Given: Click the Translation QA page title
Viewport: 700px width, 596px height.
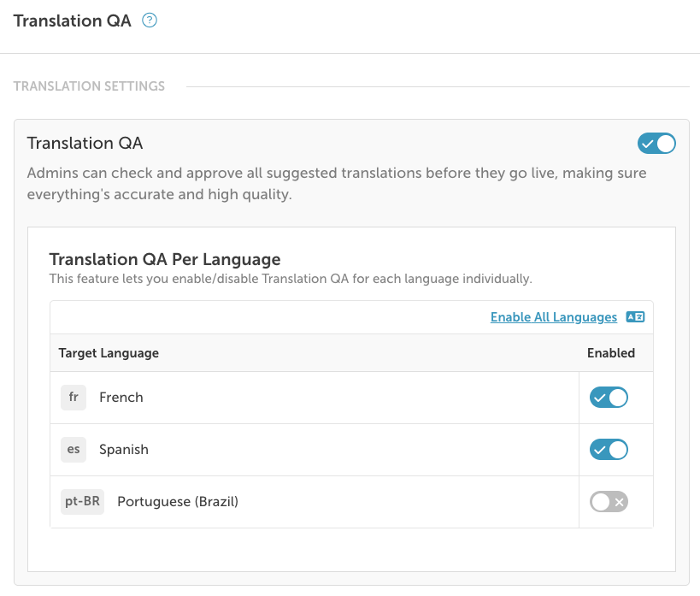Looking at the screenshot, I should tap(73, 21).
